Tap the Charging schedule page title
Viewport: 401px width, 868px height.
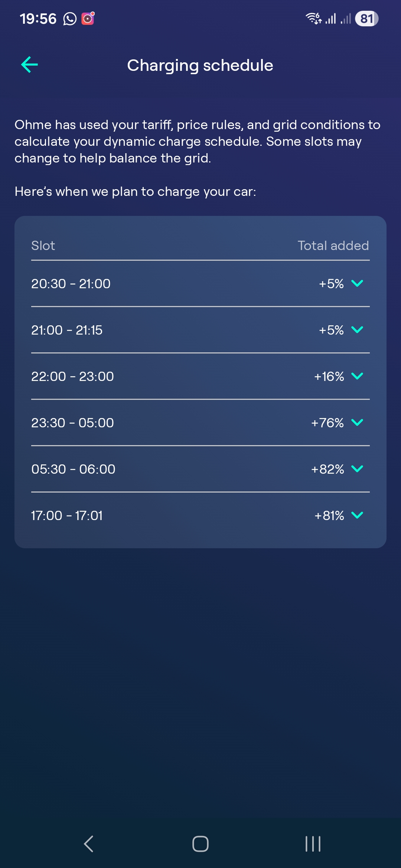coord(200,65)
